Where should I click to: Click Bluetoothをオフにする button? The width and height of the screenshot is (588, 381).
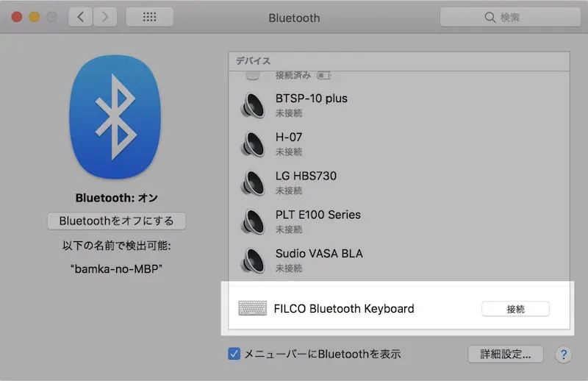pos(116,221)
